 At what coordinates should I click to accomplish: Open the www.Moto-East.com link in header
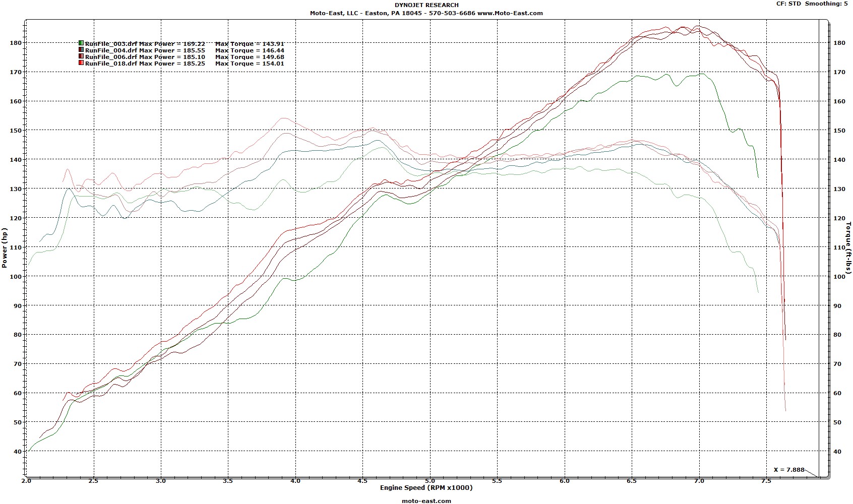(x=510, y=13)
